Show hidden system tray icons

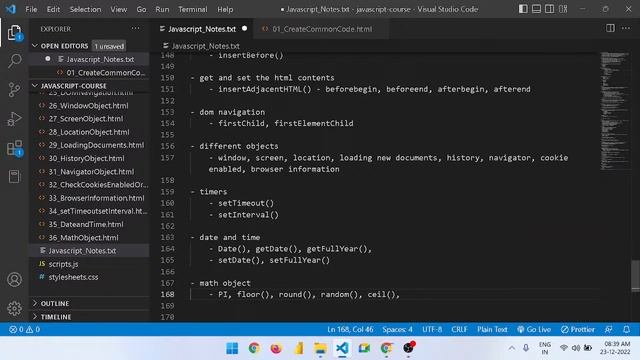click(x=511, y=348)
